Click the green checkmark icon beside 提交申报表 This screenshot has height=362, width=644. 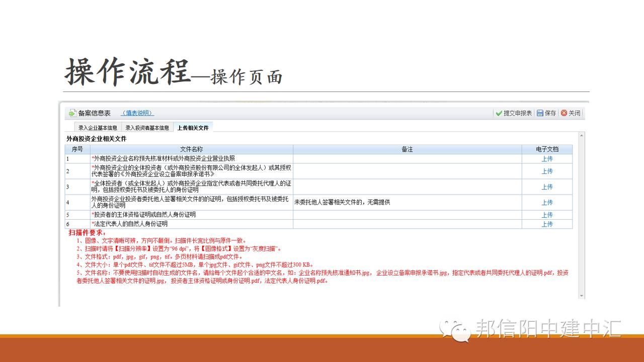499,113
